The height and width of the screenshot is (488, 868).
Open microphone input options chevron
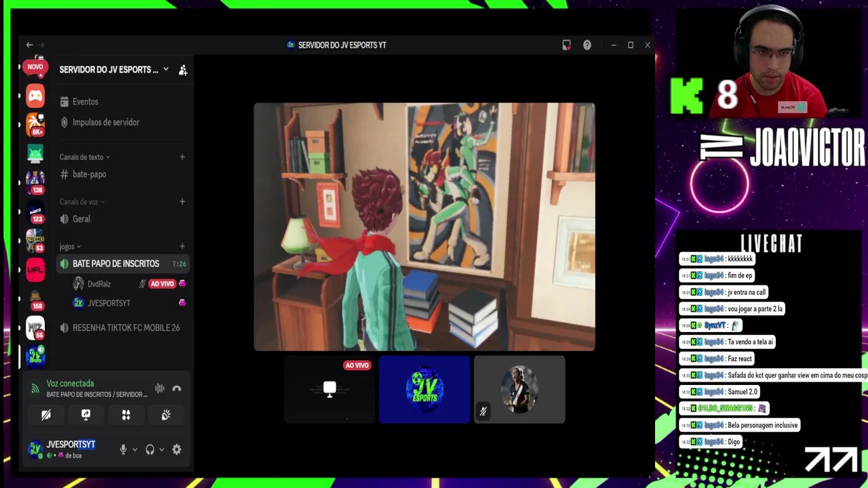tap(134, 449)
